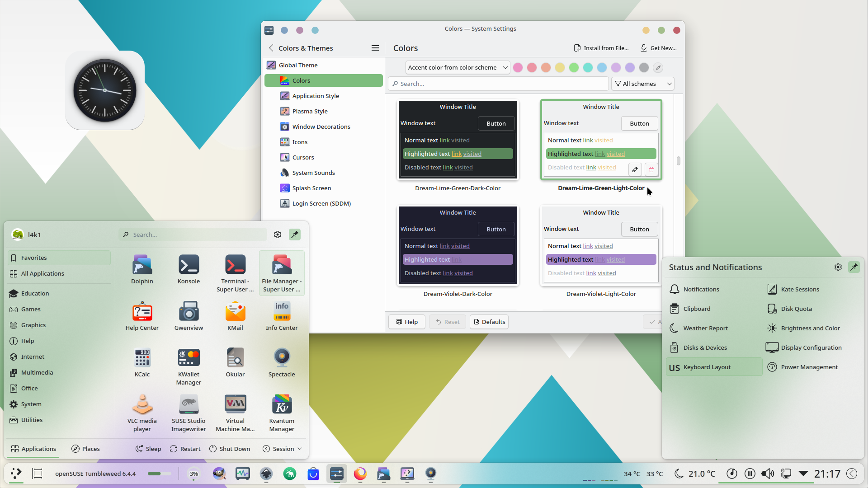Launch Spectacle screenshot tool
Screen dimensions: 868x488
[x=282, y=363]
